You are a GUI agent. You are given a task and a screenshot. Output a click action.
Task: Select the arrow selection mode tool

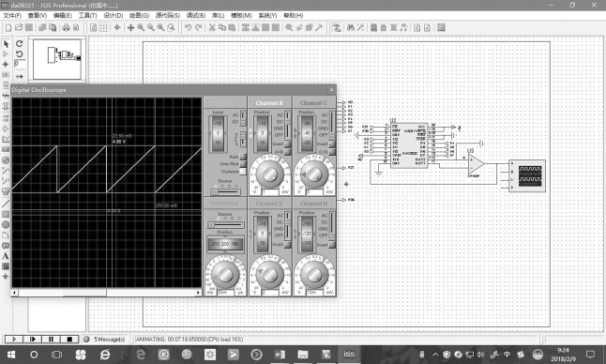click(6, 44)
